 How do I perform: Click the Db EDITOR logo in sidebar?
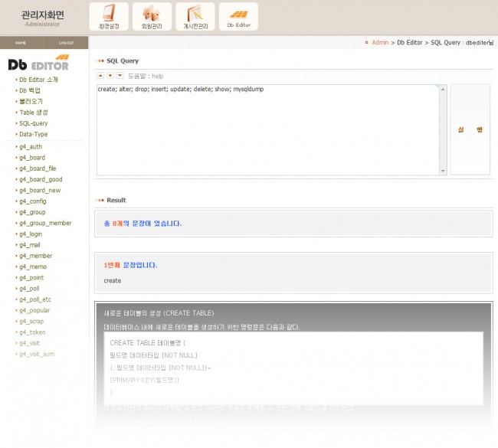38,64
